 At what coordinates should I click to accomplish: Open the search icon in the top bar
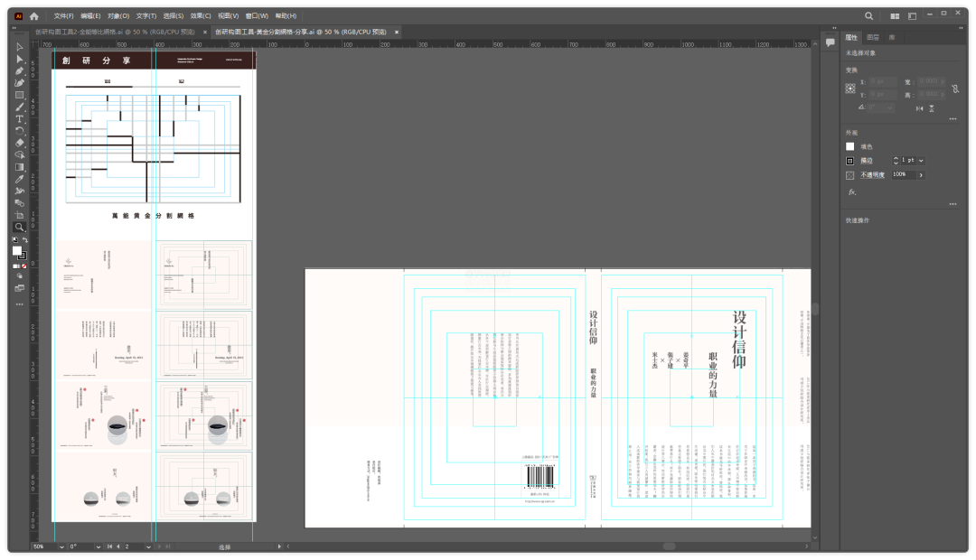(868, 15)
